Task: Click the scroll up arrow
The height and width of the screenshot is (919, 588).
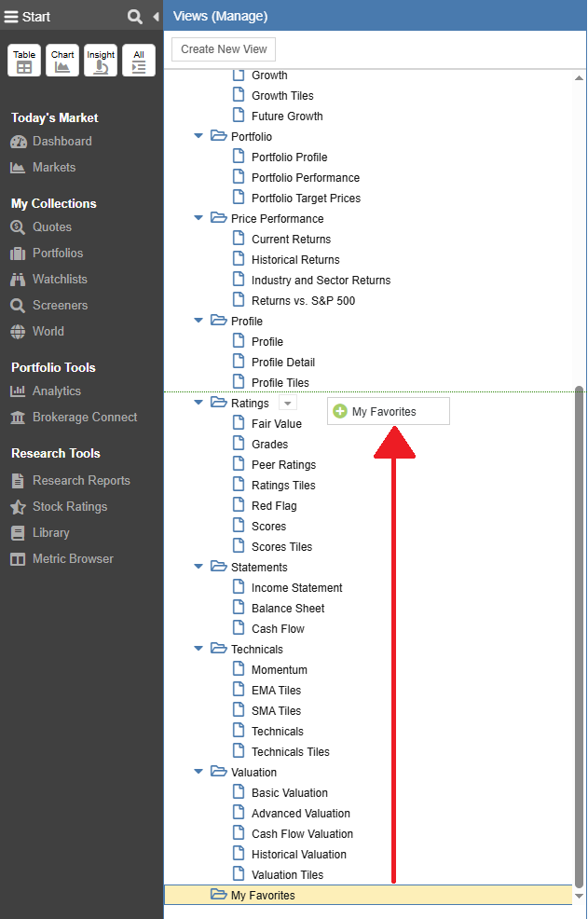Action: (580, 77)
